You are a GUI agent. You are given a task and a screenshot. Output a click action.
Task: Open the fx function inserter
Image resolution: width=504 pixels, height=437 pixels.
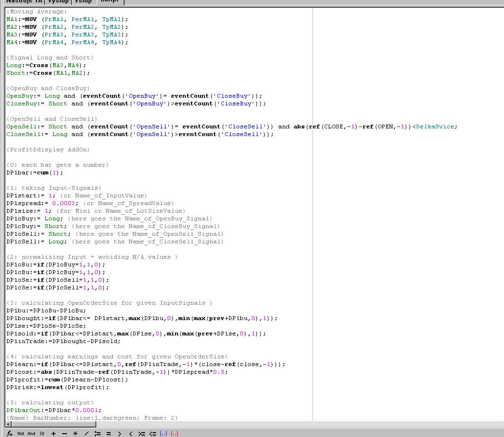(x=10, y=433)
